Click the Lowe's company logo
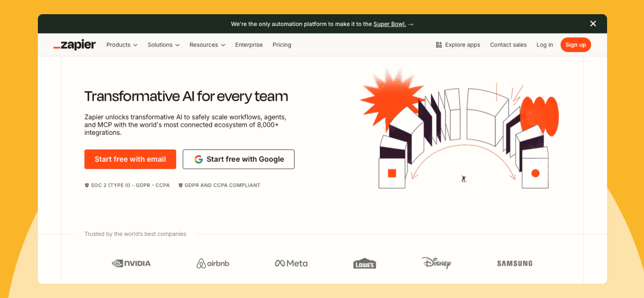The width and height of the screenshot is (644, 298). pyautogui.click(x=365, y=264)
